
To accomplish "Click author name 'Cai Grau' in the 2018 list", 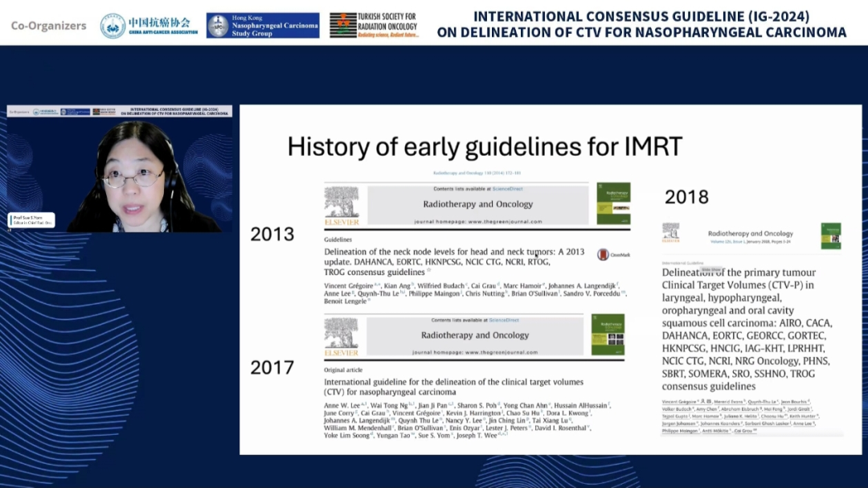I will click(x=743, y=430).
